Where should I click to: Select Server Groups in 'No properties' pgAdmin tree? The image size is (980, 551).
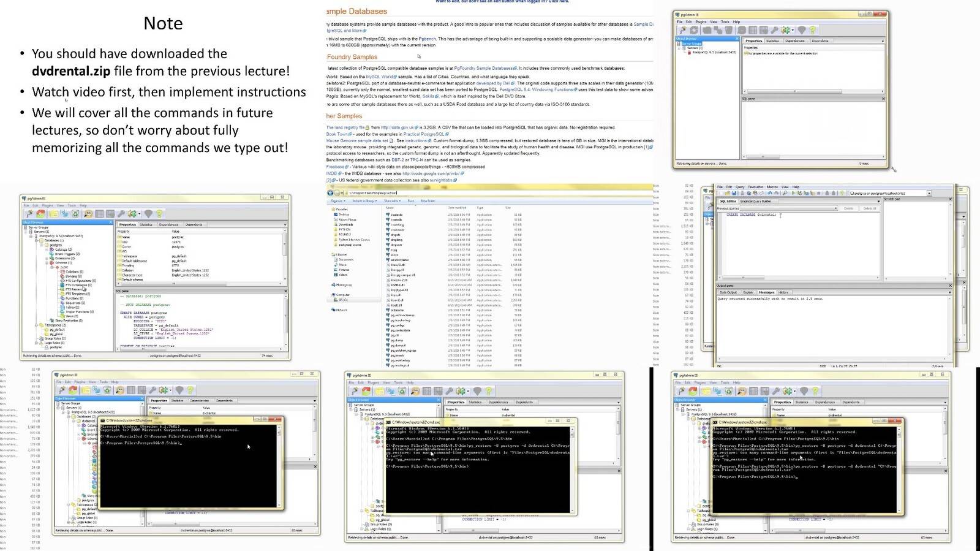[692, 44]
